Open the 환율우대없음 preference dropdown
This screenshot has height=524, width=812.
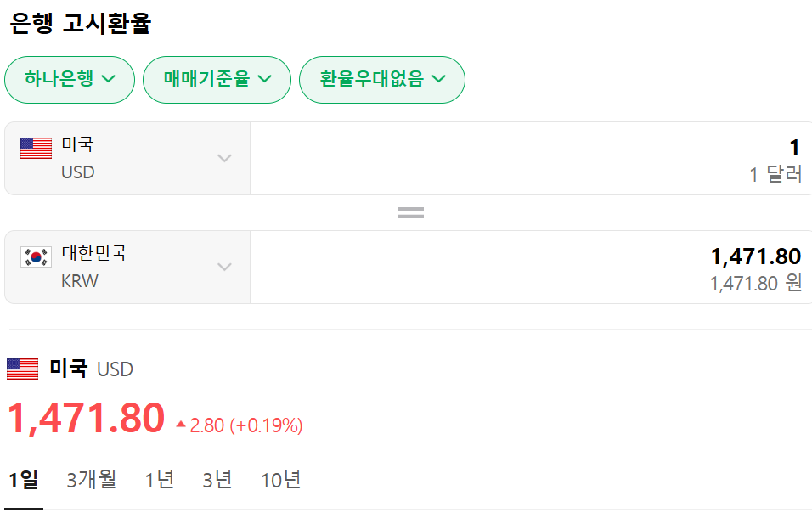click(381, 80)
